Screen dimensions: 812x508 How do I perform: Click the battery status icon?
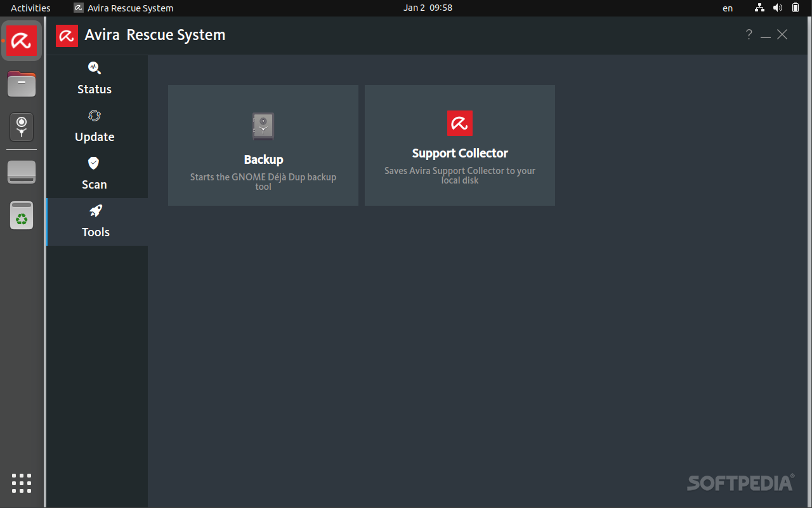tap(796, 8)
